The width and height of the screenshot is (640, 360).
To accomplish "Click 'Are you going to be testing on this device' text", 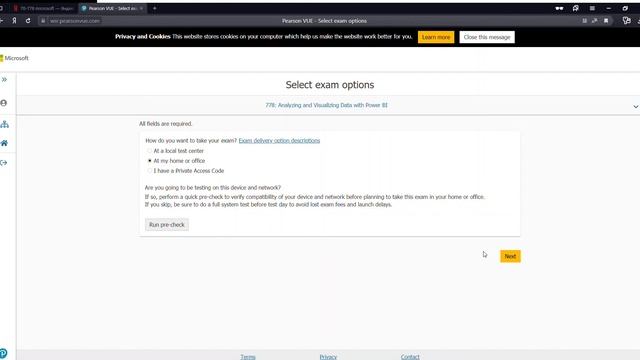I will click(x=213, y=188).
